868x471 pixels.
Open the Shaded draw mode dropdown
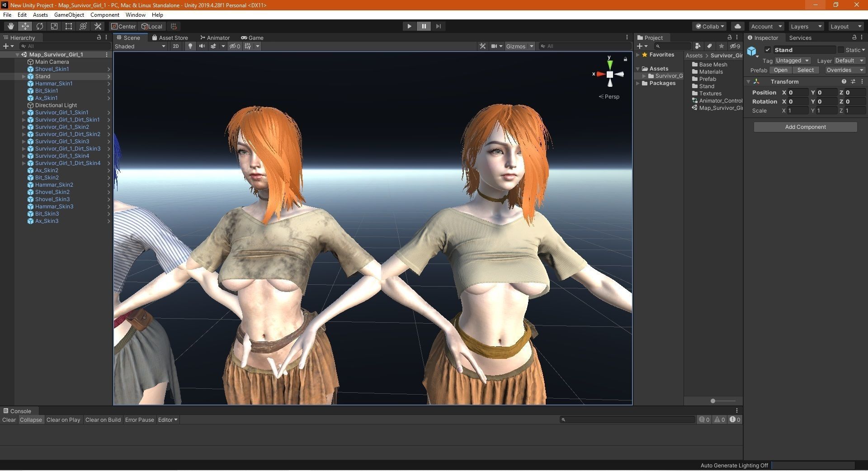(140, 46)
